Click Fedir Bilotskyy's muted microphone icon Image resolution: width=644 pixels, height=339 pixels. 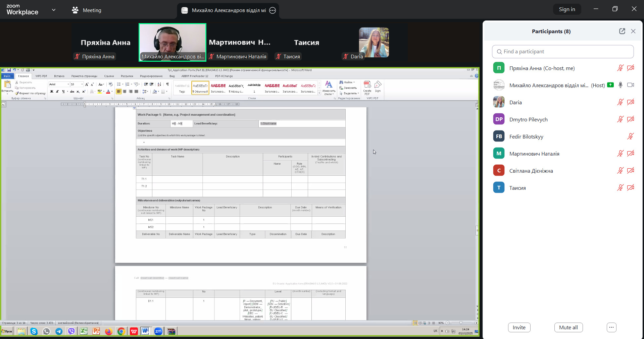pyautogui.click(x=630, y=136)
